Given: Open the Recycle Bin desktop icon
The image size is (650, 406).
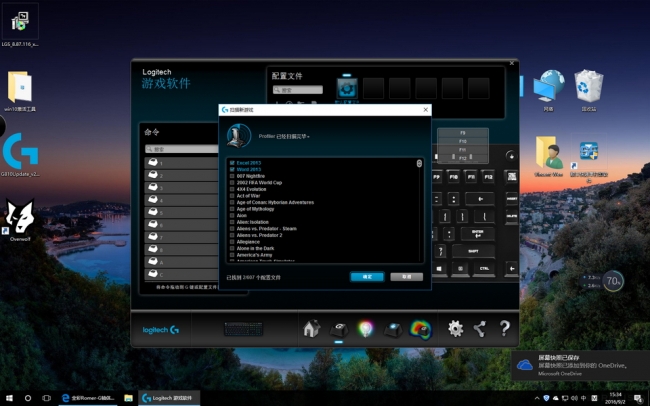Looking at the screenshot, I should pyautogui.click(x=588, y=88).
